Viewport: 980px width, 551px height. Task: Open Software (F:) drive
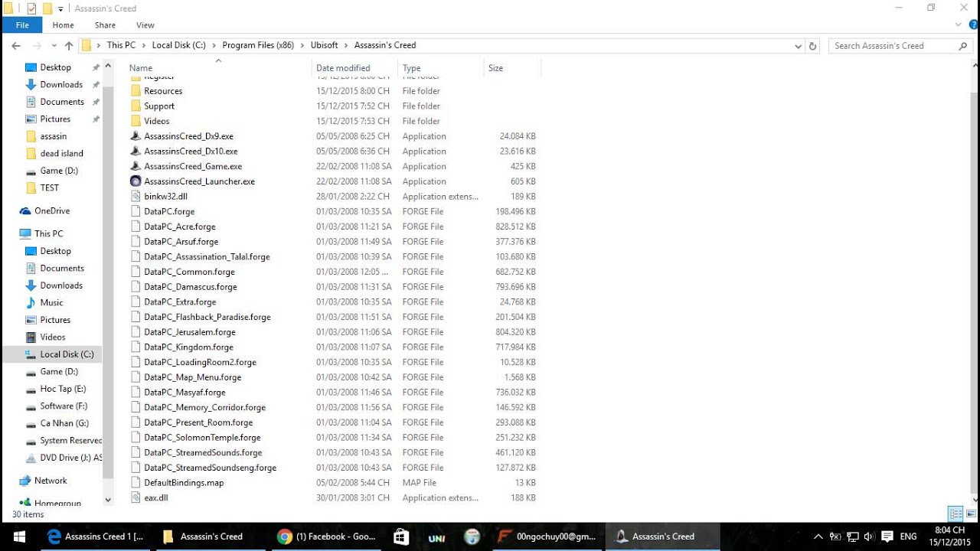point(64,406)
